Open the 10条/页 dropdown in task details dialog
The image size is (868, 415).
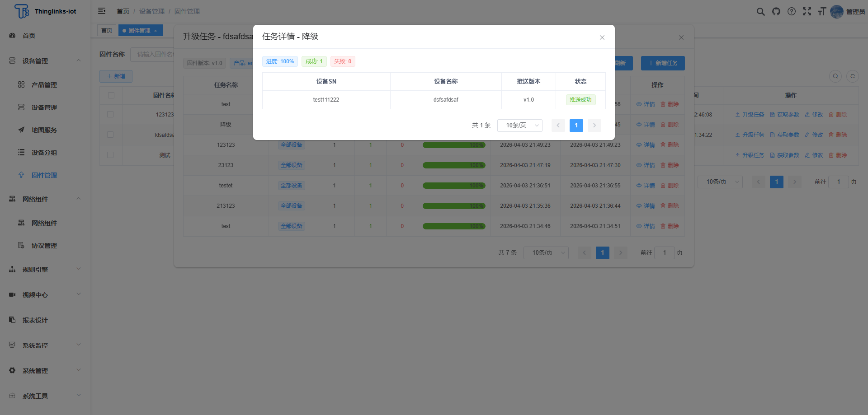[520, 126]
